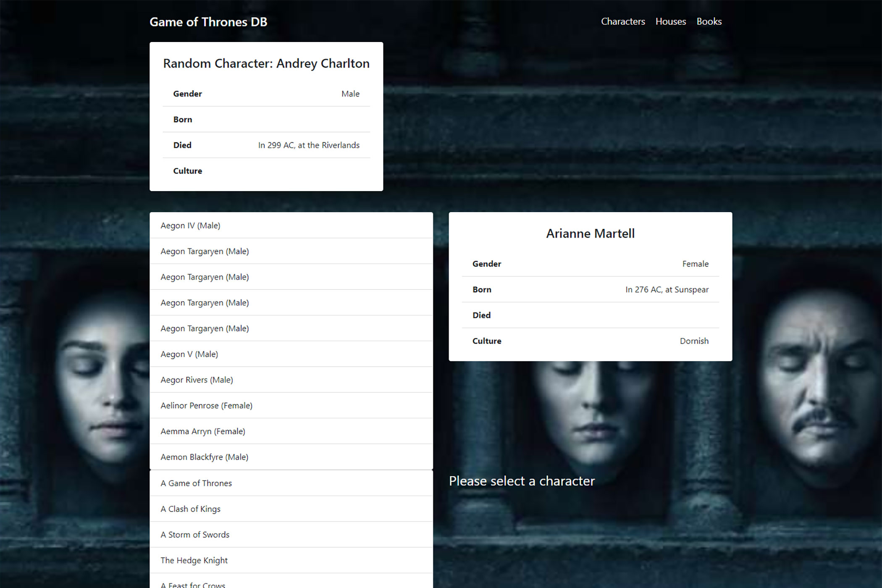Click the Male value in the random character card
Image resolution: width=882 pixels, height=588 pixels.
click(350, 94)
